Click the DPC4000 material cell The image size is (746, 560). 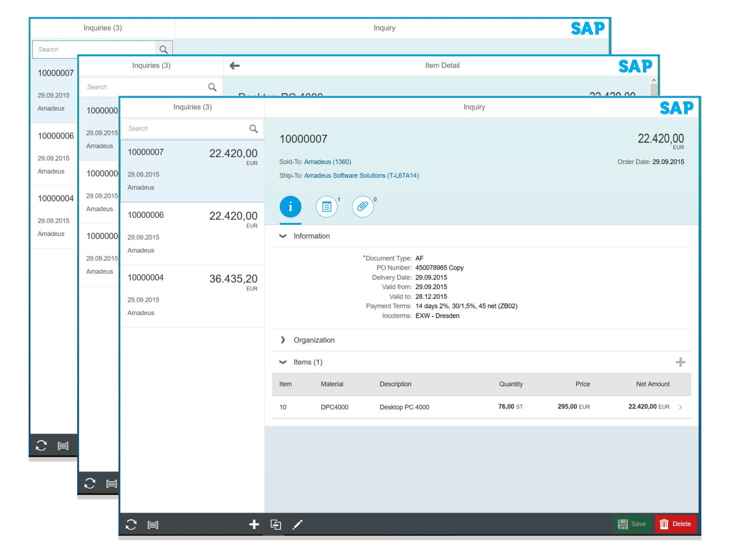(335, 407)
